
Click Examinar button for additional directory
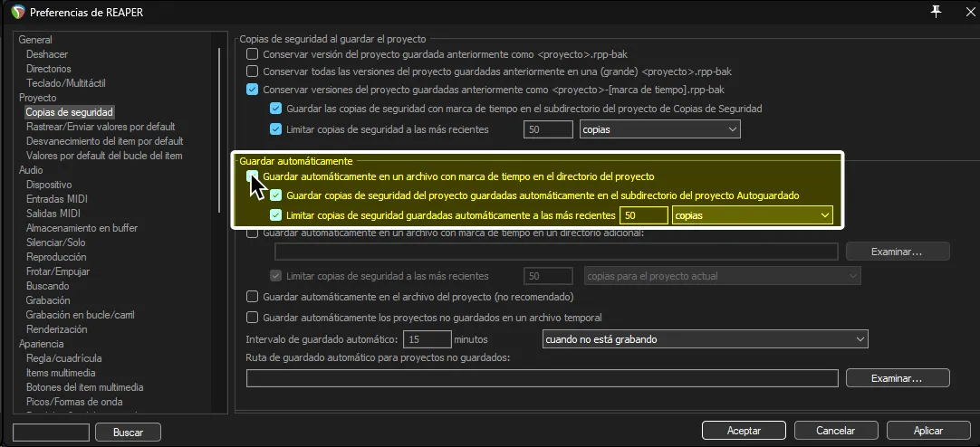(x=898, y=252)
